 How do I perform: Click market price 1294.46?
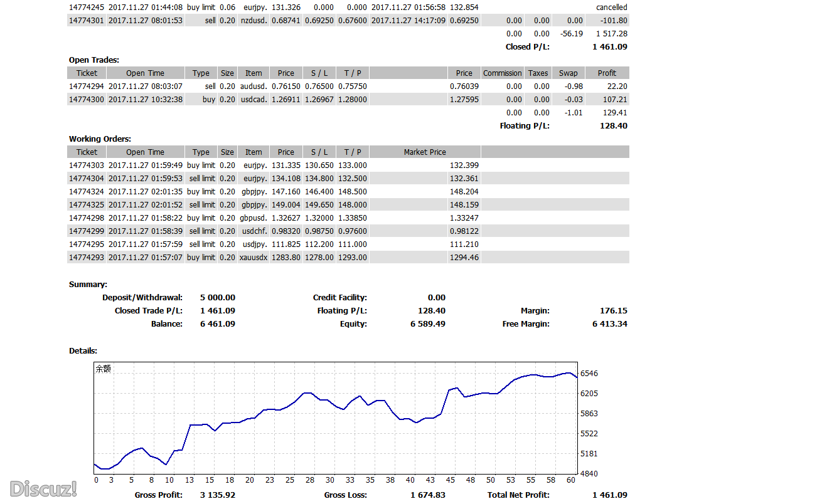click(464, 258)
